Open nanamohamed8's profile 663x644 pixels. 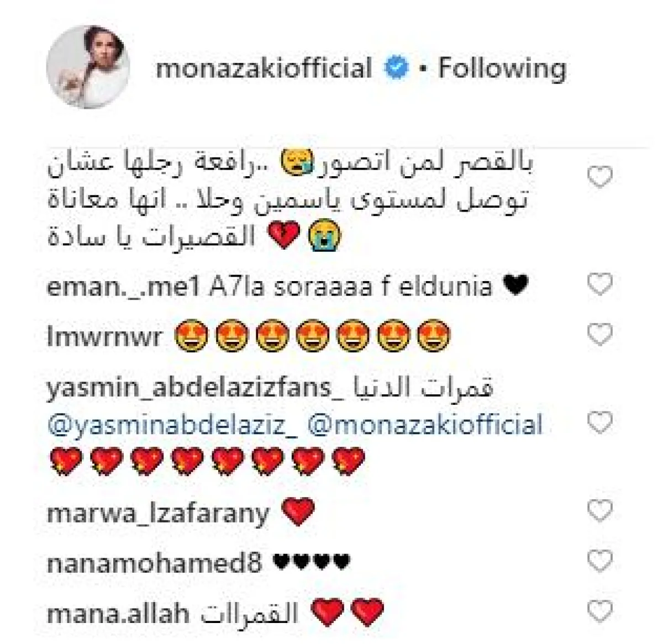coord(154,563)
